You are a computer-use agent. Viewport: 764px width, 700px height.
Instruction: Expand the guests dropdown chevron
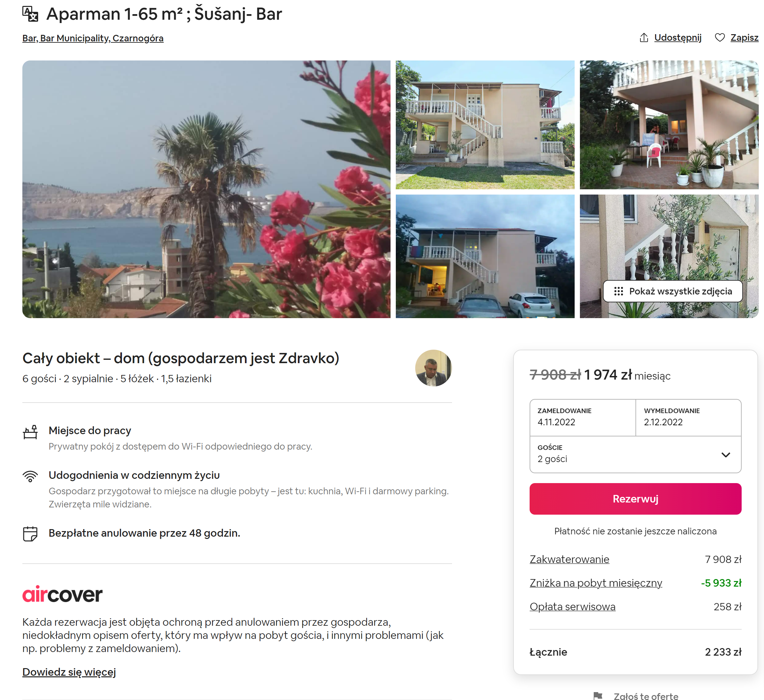[725, 455]
